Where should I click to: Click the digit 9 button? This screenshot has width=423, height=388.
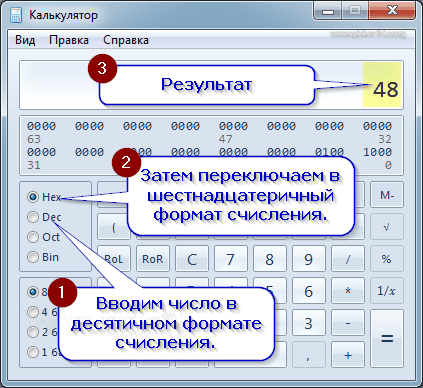pos(309,259)
